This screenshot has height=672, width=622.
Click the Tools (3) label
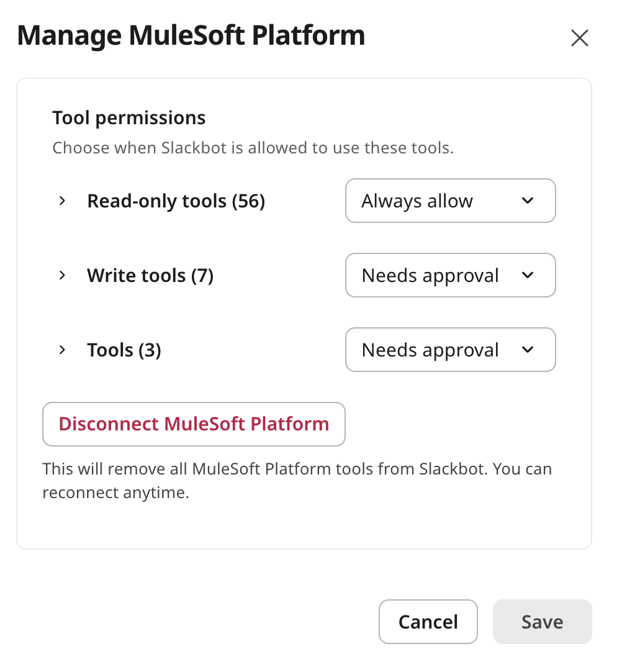[x=124, y=350]
